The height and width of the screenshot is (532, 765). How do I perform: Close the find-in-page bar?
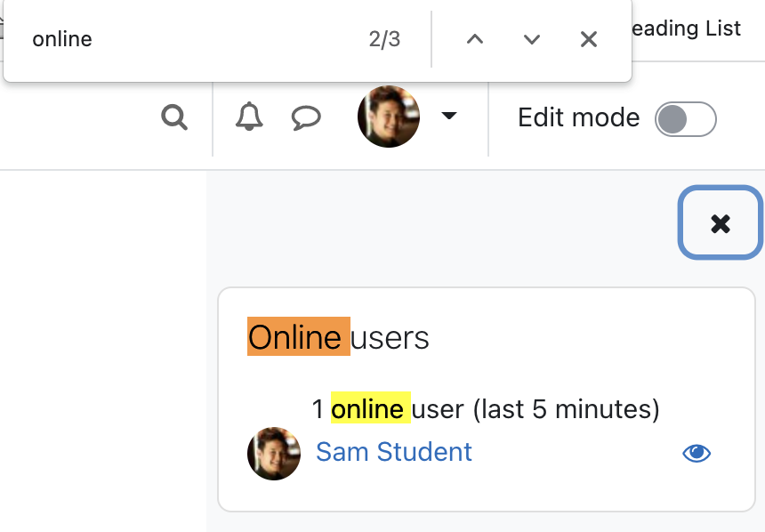[x=589, y=39]
